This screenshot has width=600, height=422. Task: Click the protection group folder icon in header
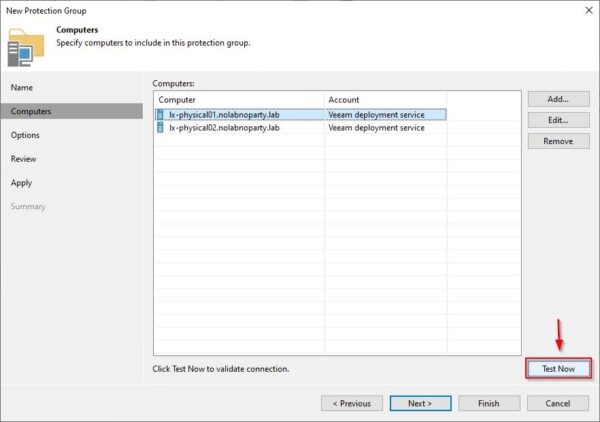[26, 47]
